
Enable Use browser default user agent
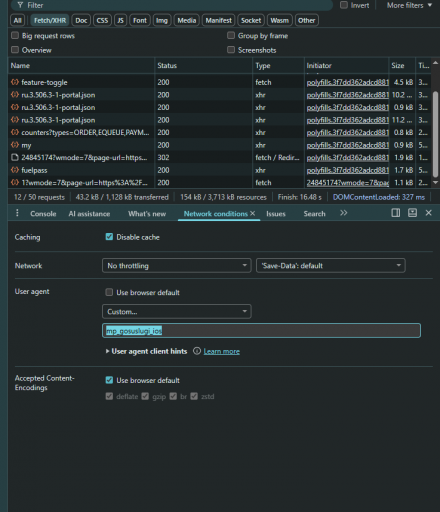pyautogui.click(x=109, y=292)
